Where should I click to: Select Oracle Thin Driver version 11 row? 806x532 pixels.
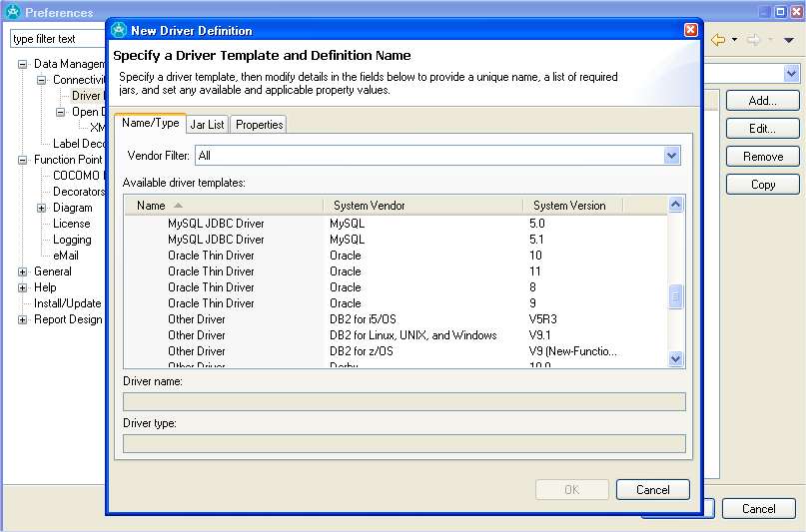396,271
